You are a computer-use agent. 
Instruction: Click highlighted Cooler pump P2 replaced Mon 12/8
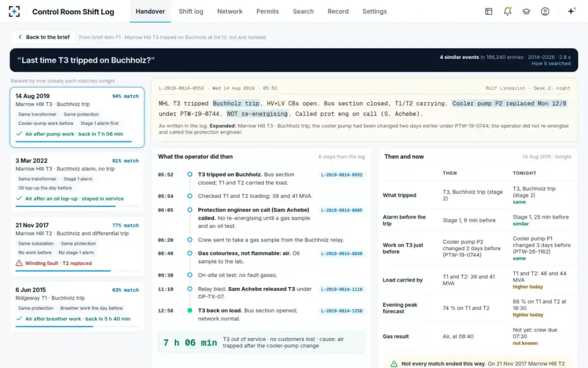pyautogui.click(x=509, y=104)
